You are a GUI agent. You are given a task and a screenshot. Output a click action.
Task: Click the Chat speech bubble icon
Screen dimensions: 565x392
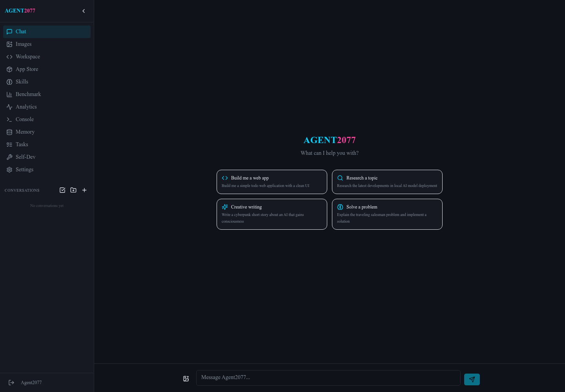(9, 32)
